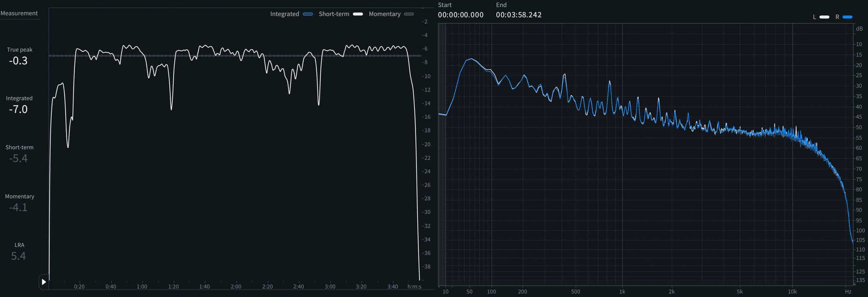Click the 3:00 mark on the timeline
This screenshot has height=297, width=868.
click(330, 286)
